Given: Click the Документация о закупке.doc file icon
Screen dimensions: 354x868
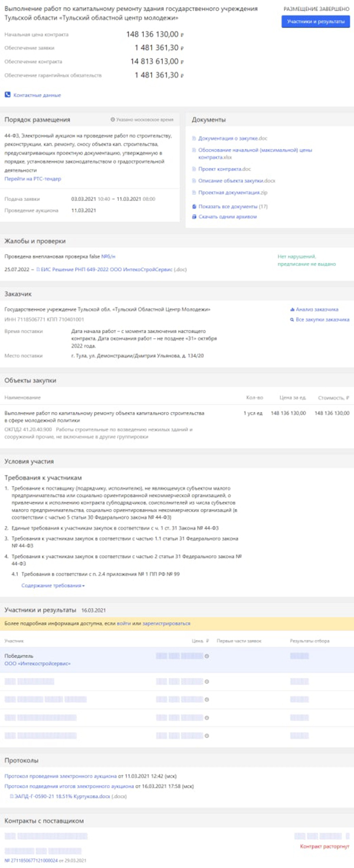Looking at the screenshot, I should [194, 139].
